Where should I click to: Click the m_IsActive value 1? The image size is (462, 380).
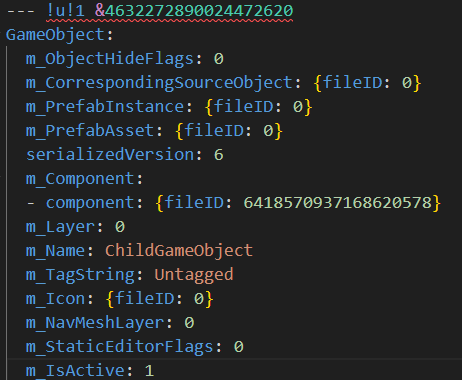(x=149, y=371)
